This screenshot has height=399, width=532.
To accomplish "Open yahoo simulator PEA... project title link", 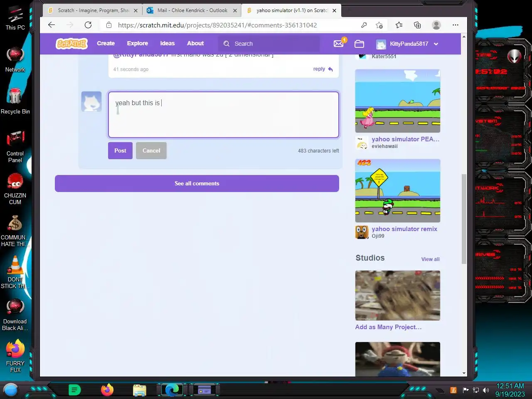I will click(405, 139).
